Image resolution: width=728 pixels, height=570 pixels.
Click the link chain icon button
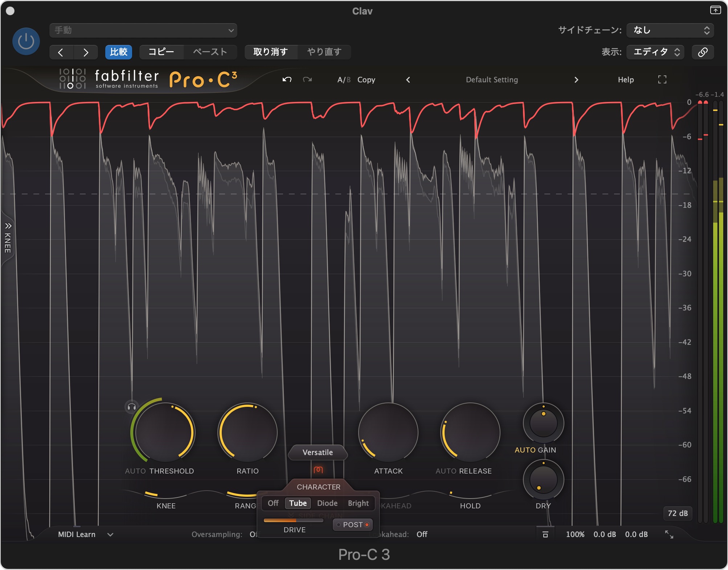(703, 52)
